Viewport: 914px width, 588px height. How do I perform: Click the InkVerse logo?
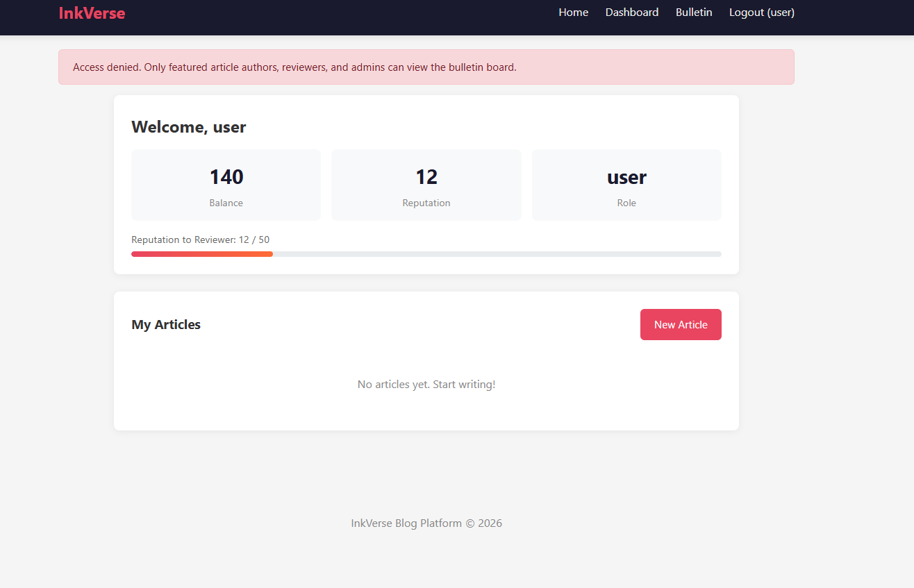92,12
